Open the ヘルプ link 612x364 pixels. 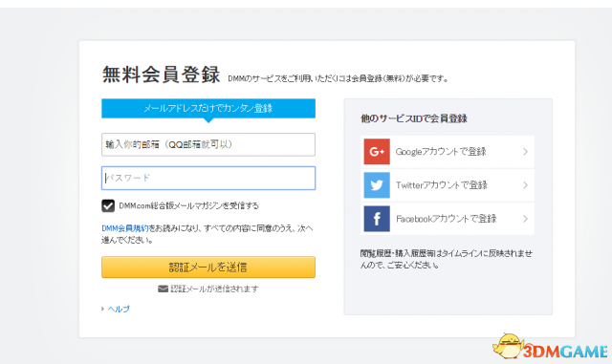click(119, 309)
